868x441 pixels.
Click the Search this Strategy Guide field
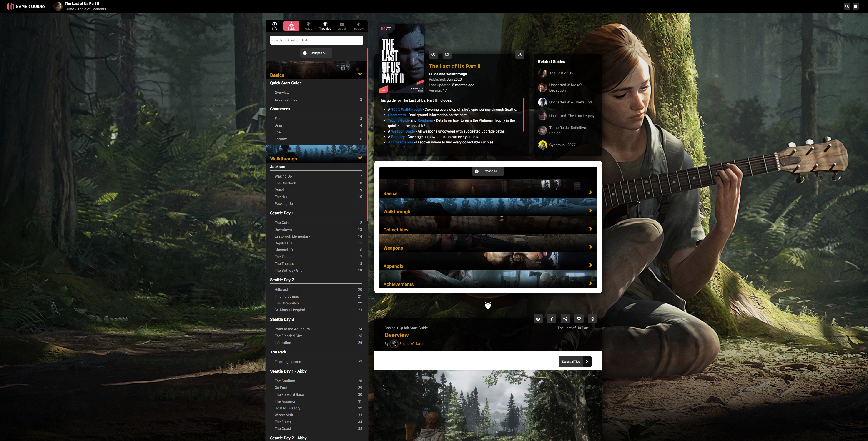coord(316,40)
